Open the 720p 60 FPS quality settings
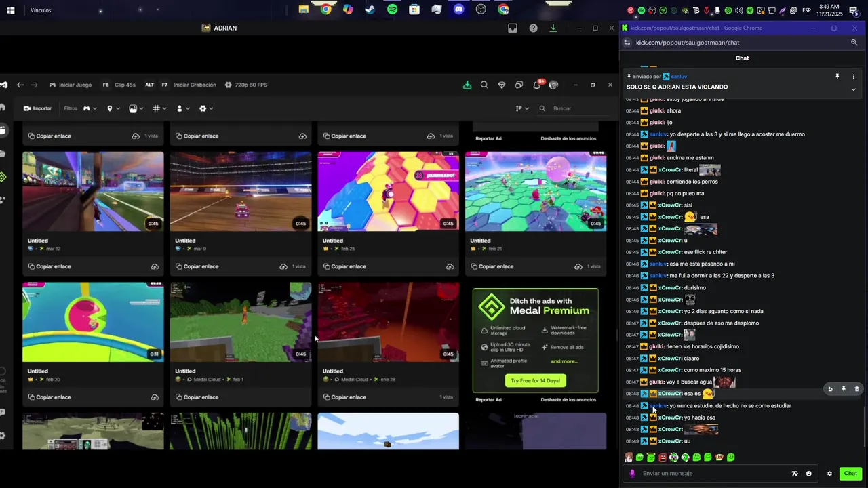This screenshot has width=868, height=488. coord(246,85)
